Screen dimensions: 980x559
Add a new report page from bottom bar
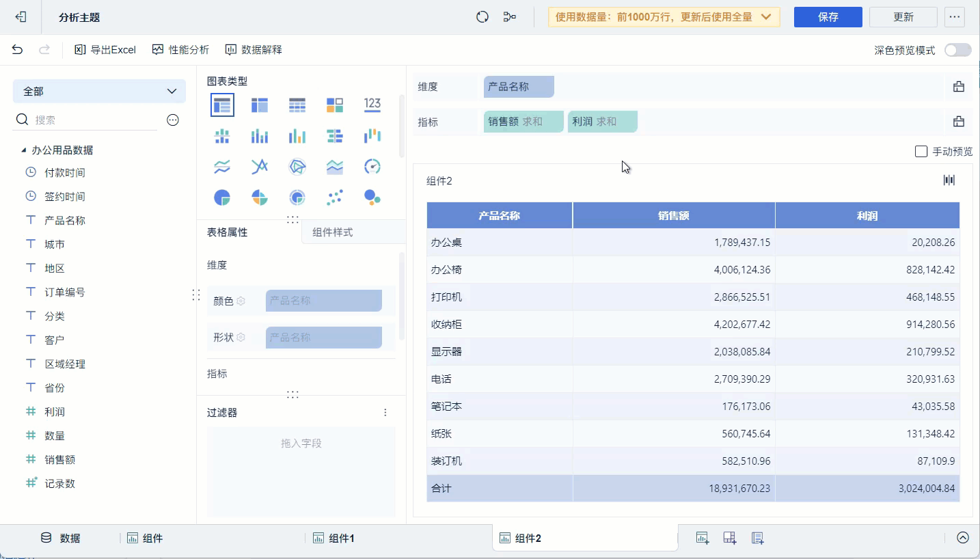point(757,538)
